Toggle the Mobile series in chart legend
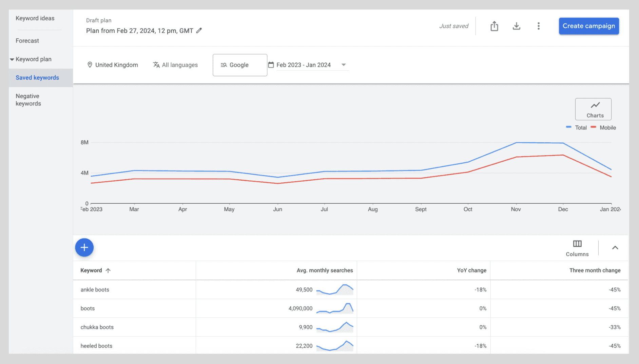Image resolution: width=639 pixels, height=364 pixels. pos(603,128)
